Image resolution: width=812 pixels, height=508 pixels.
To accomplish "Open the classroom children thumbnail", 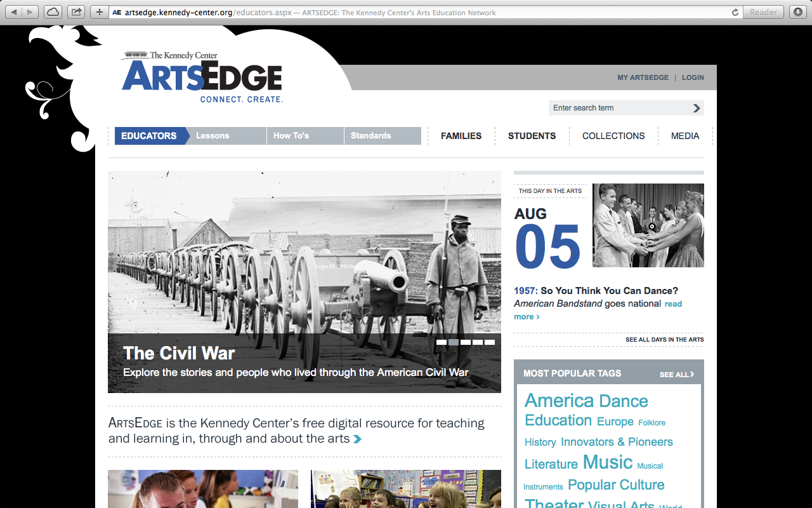I will [x=406, y=489].
